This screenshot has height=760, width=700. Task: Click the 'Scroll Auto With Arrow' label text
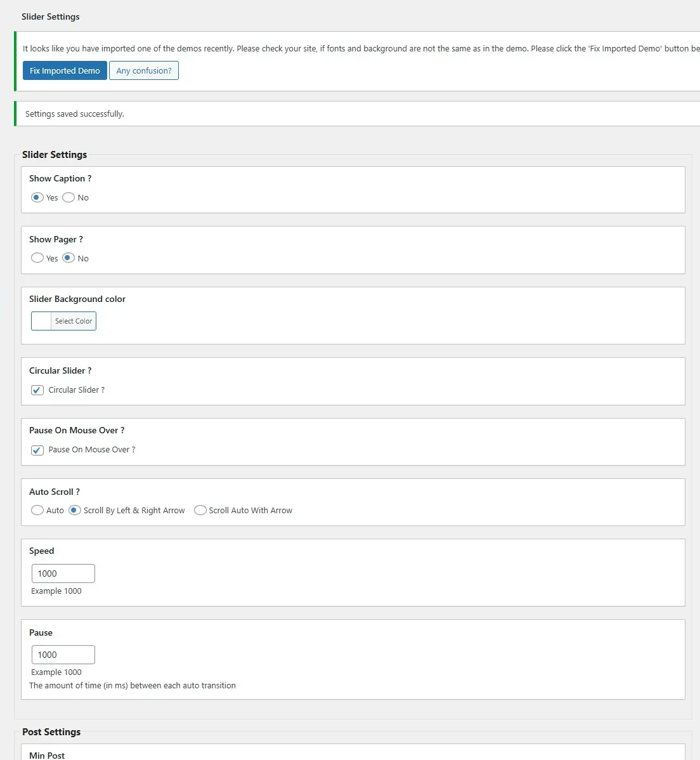pyautogui.click(x=250, y=511)
